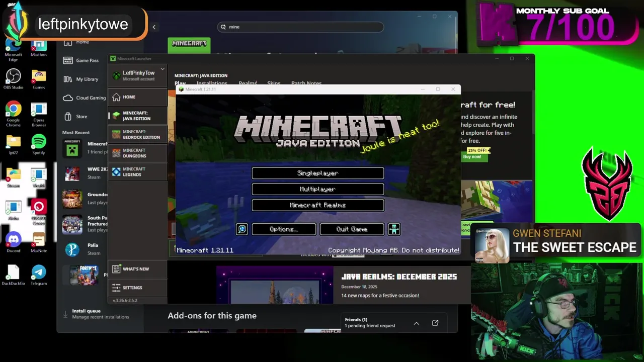Select Minecraft Dungeons in launcher sidebar
Image resolution: width=644 pixels, height=362 pixels.
(x=138, y=153)
